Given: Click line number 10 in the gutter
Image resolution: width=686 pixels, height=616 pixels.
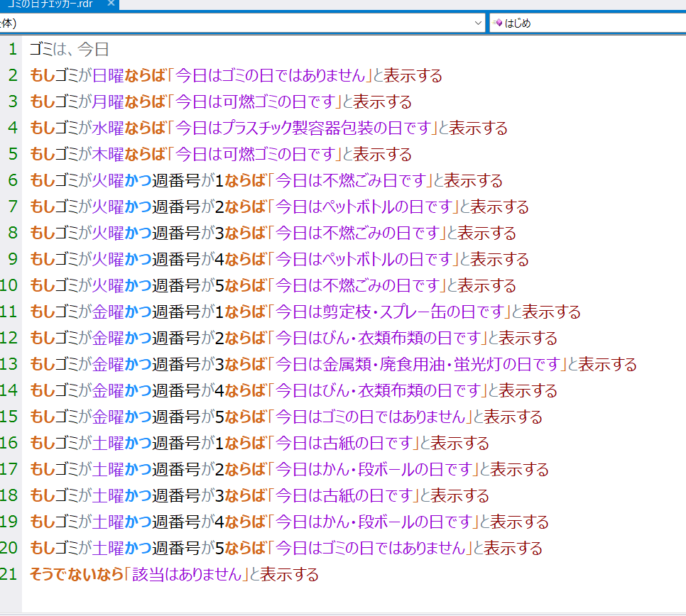Looking at the screenshot, I should 9,286.
